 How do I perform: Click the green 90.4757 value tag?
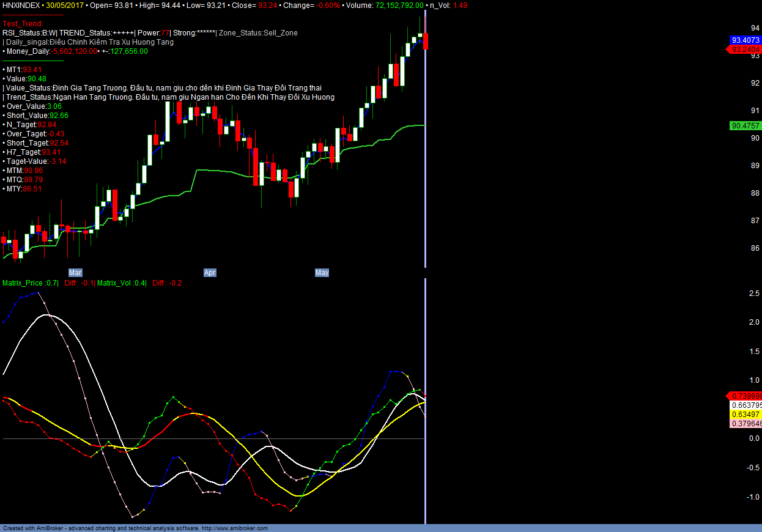(745, 126)
